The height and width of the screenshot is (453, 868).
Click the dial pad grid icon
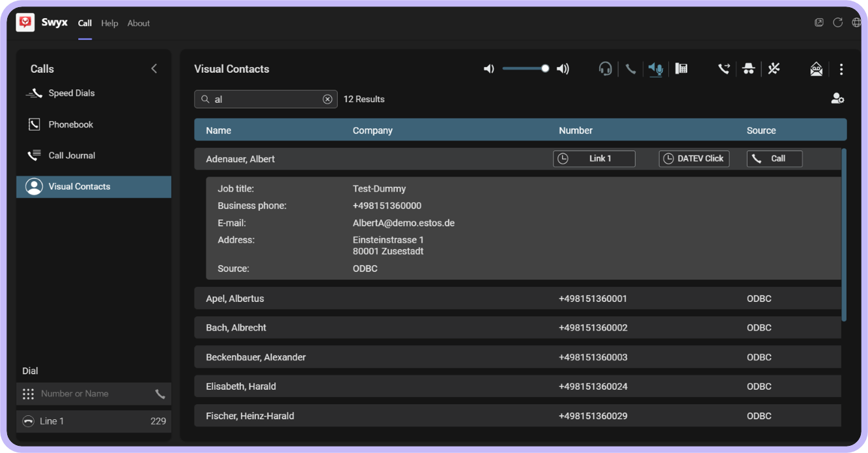coord(28,394)
